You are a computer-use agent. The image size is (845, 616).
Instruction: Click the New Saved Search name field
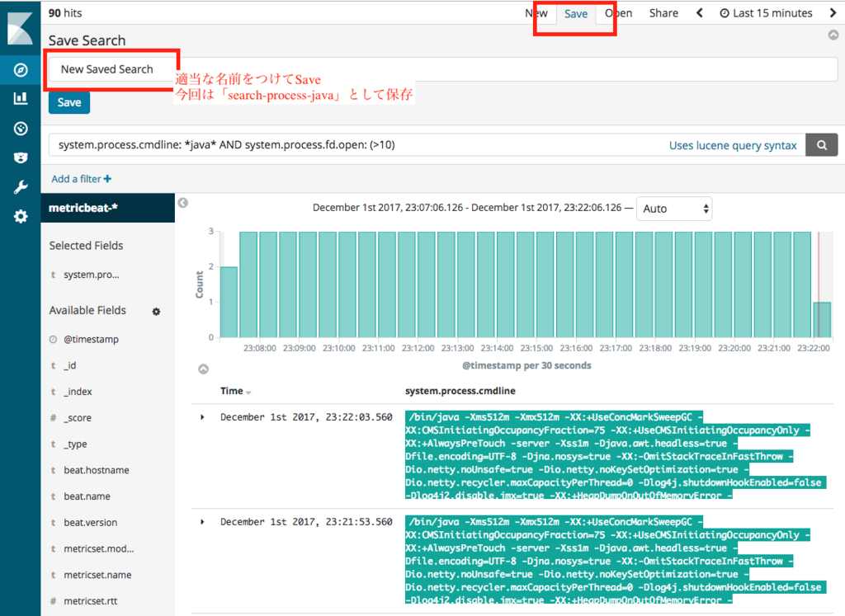click(x=442, y=69)
